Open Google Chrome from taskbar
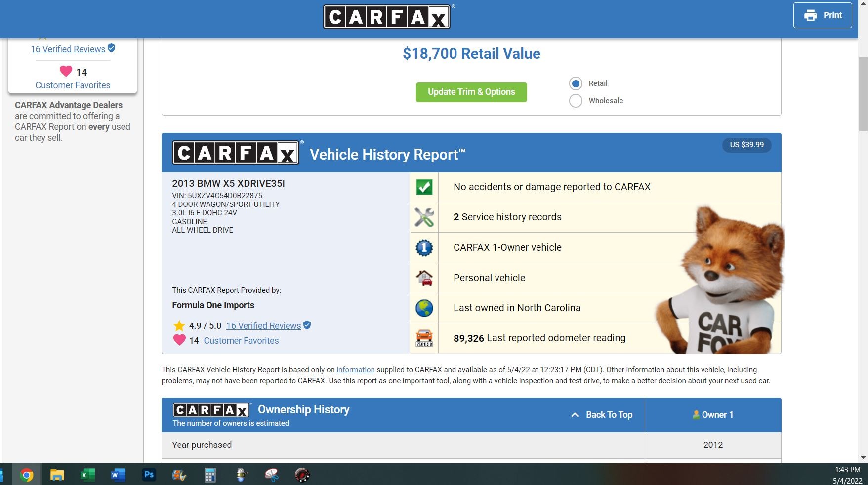This screenshot has height=485, width=868. [27, 475]
